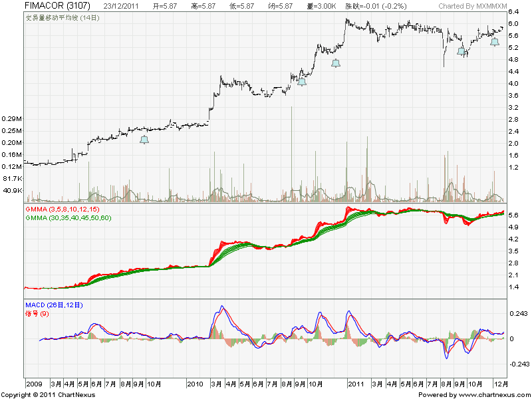Select the 2011 year label on the time axis
This screenshot has width=532, height=399.
(x=356, y=384)
